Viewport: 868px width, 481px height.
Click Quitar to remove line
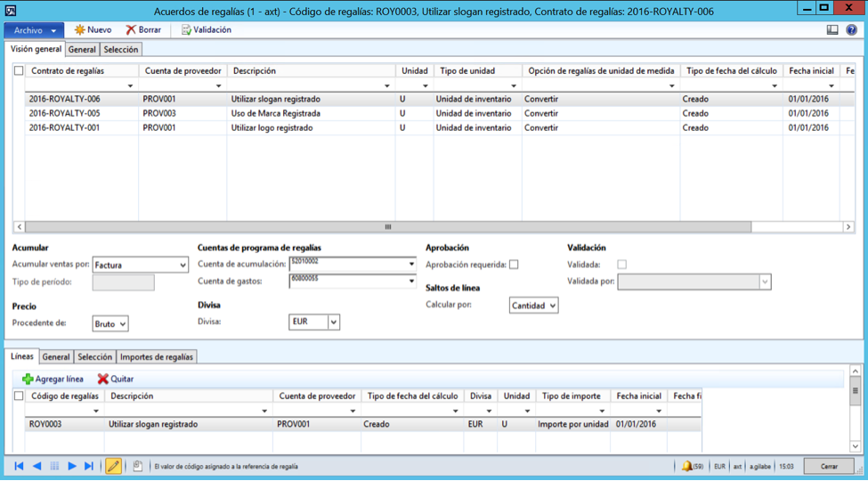tap(116, 379)
